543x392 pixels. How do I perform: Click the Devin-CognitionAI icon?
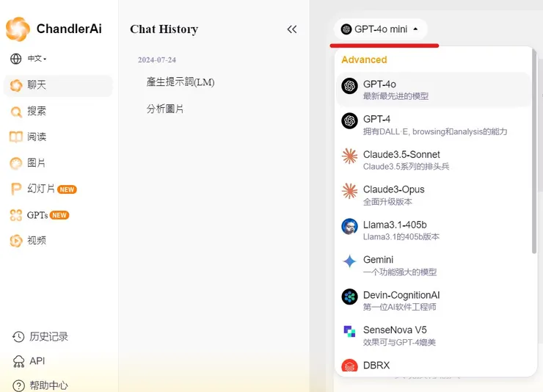coord(350,297)
